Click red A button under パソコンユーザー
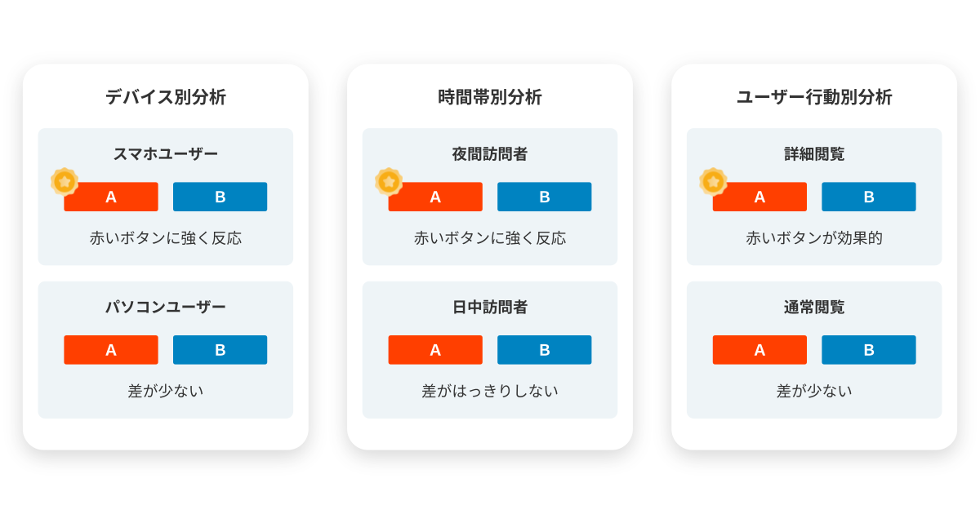 111,350
